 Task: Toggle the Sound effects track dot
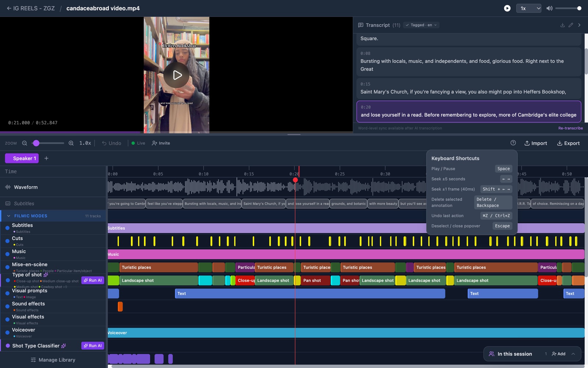pos(7,307)
